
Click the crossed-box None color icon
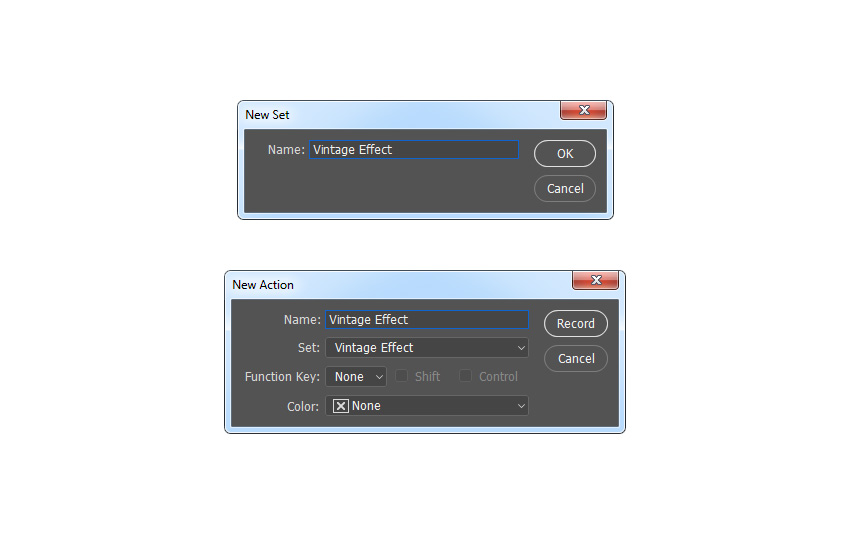340,406
